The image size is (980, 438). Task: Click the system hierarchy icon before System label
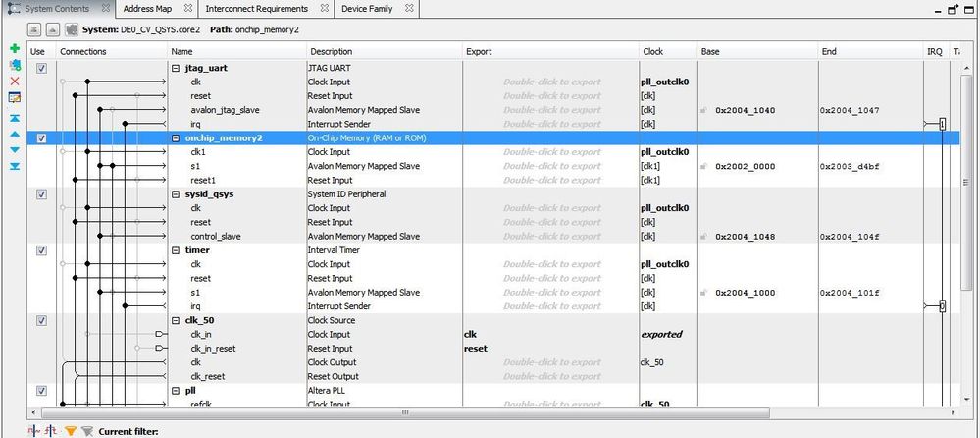click(x=72, y=29)
